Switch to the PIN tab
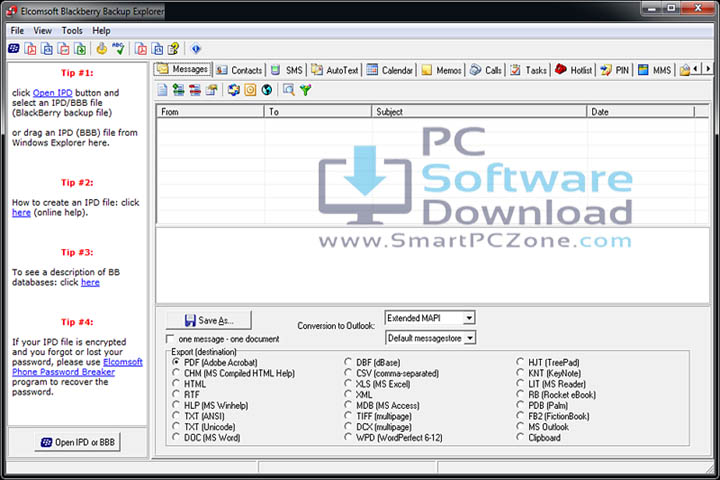720x480 pixels. point(615,70)
